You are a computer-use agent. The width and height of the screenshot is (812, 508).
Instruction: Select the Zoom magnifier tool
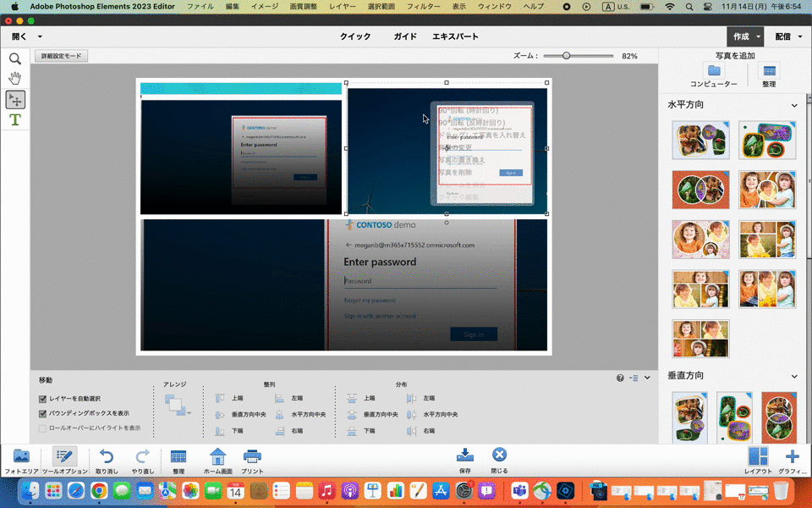(x=15, y=59)
